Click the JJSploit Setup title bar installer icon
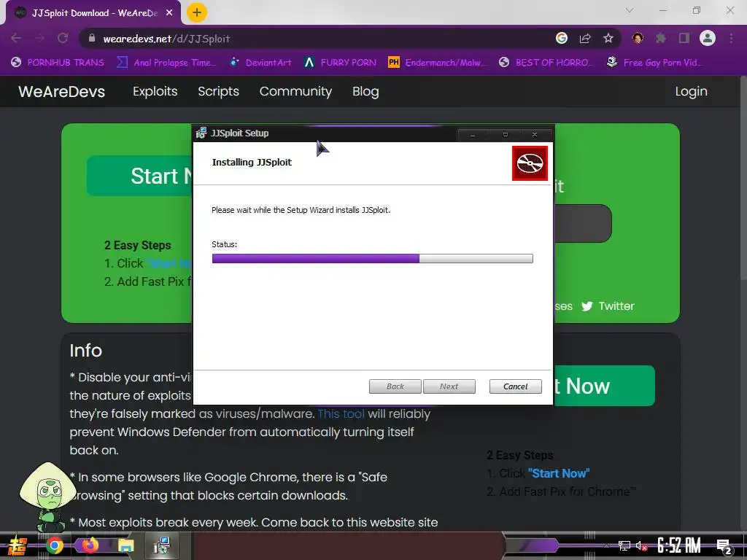The height and width of the screenshot is (560, 747). (x=201, y=133)
